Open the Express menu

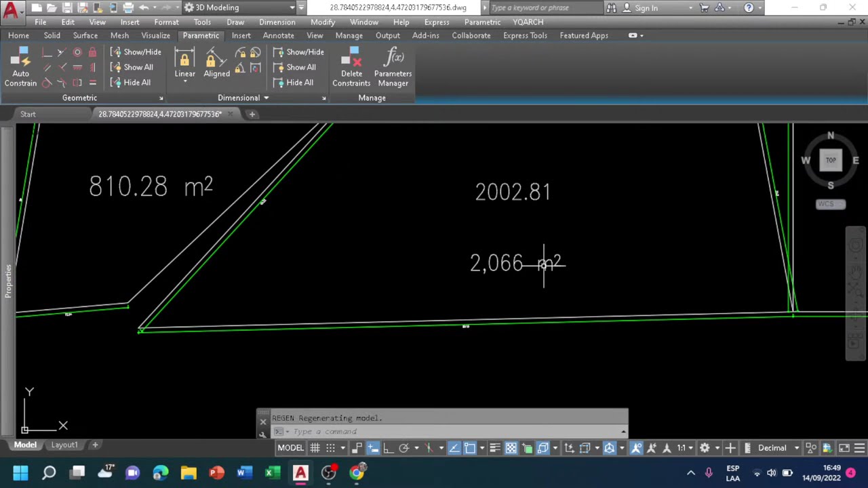(437, 22)
